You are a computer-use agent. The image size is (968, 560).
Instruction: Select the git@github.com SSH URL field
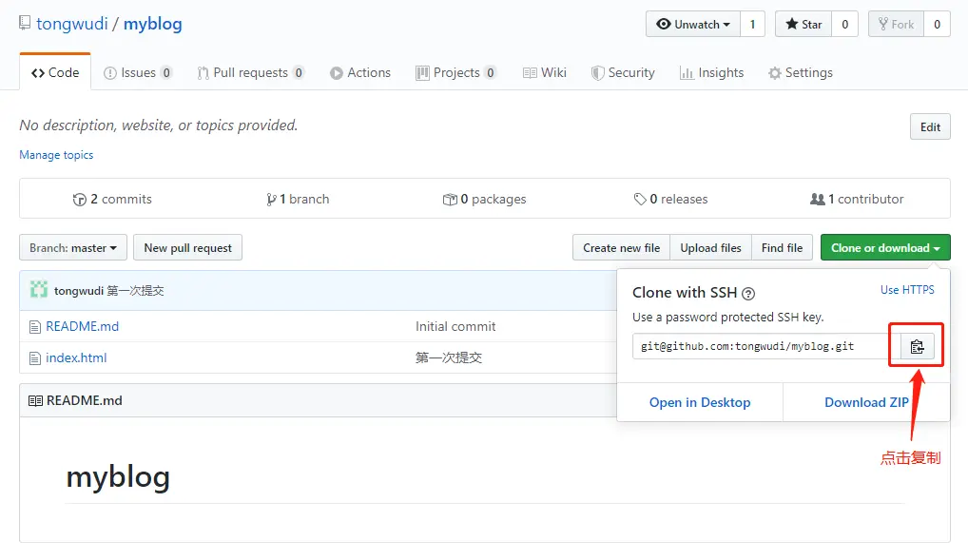pyautogui.click(x=766, y=346)
